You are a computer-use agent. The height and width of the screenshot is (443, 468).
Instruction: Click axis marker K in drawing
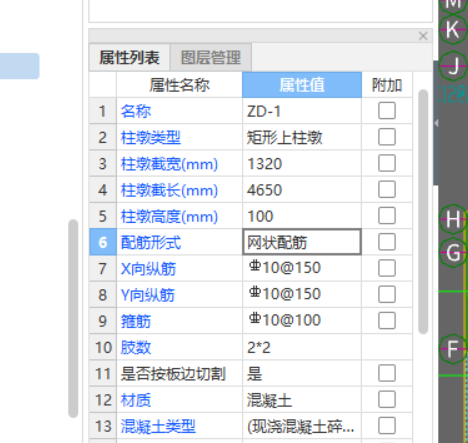pyautogui.click(x=452, y=30)
